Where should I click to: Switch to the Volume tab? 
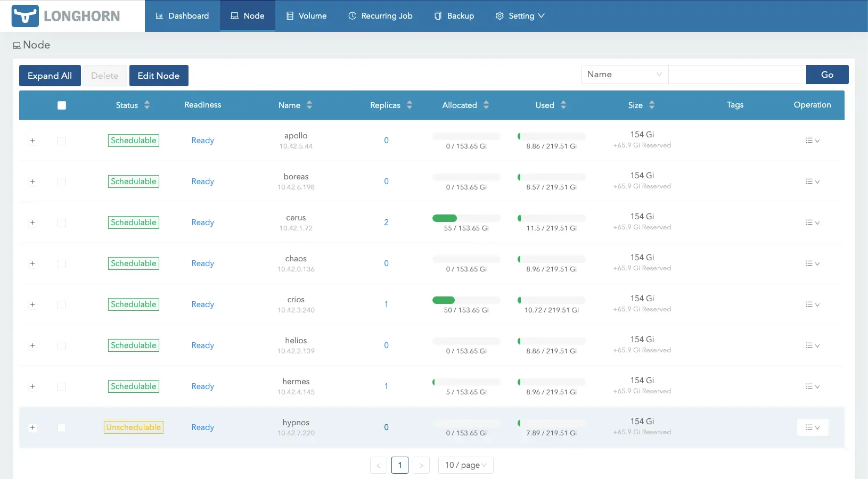(x=306, y=16)
